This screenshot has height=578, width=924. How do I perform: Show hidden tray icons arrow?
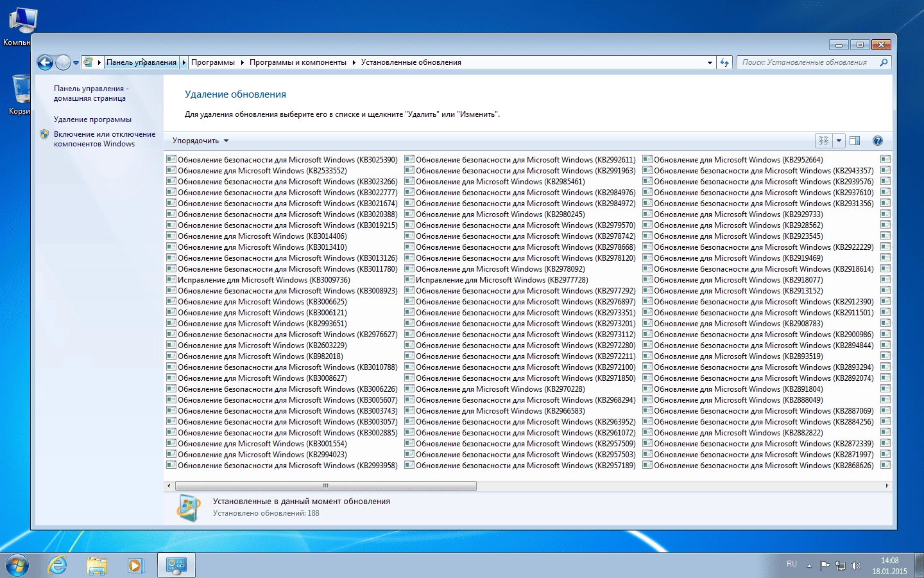coord(809,566)
